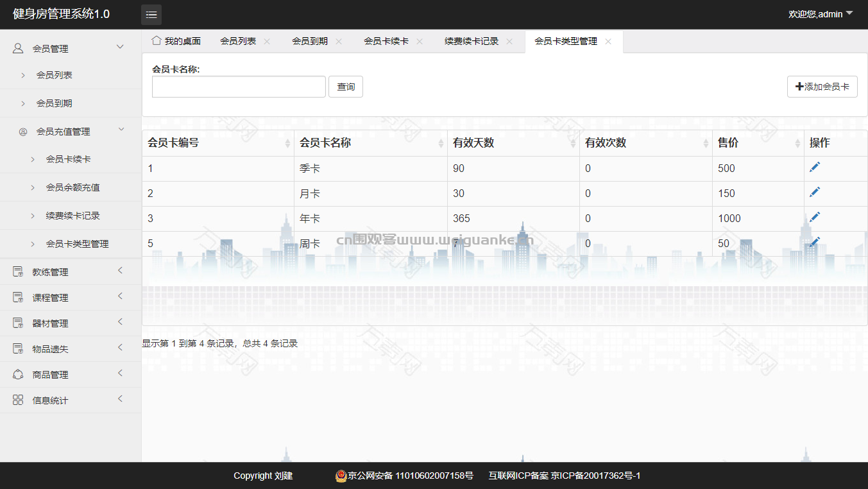Sort by 会员卡名称 column arrows
Screen dimensions: 868x489
pos(441,143)
